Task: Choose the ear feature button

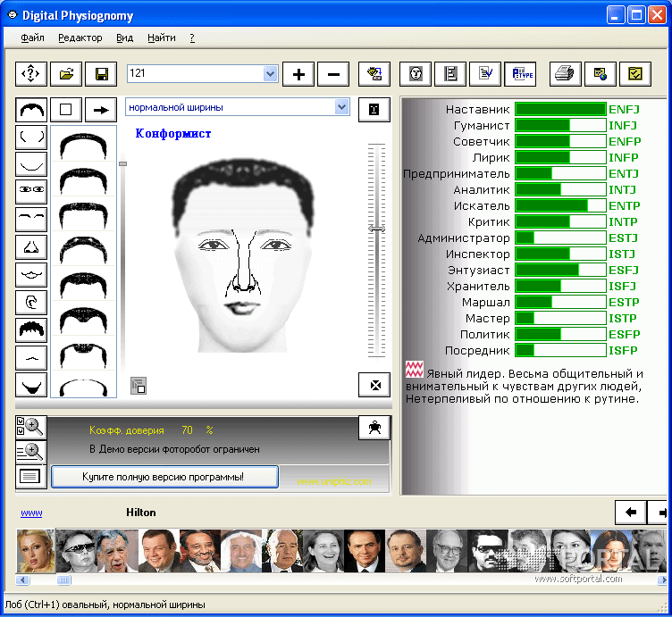Action: 31,303
